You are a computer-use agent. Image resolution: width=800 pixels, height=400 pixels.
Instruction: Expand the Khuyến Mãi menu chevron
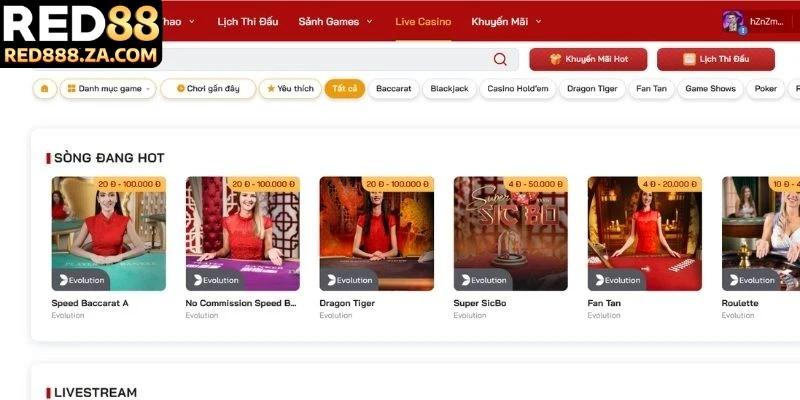(x=538, y=21)
